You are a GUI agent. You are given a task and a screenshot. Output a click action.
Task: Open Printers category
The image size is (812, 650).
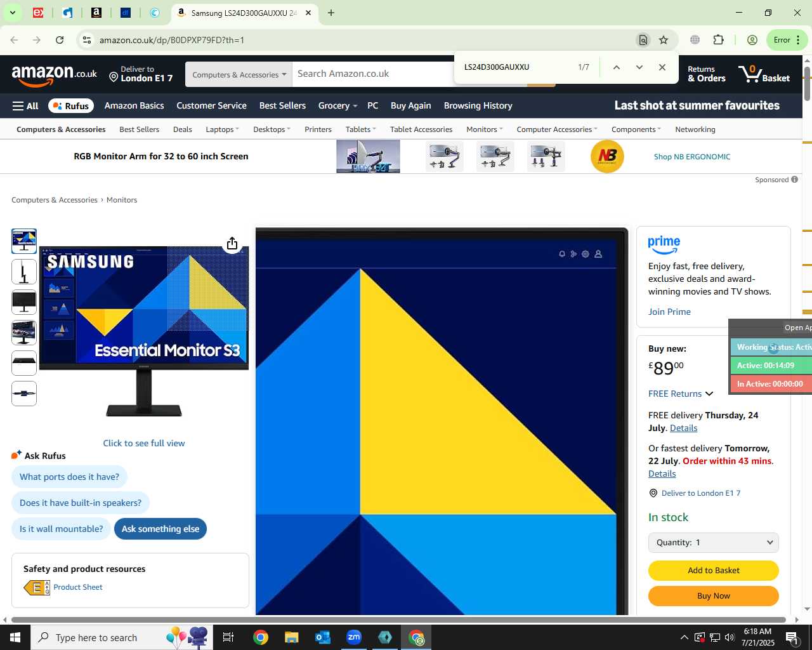(x=318, y=129)
